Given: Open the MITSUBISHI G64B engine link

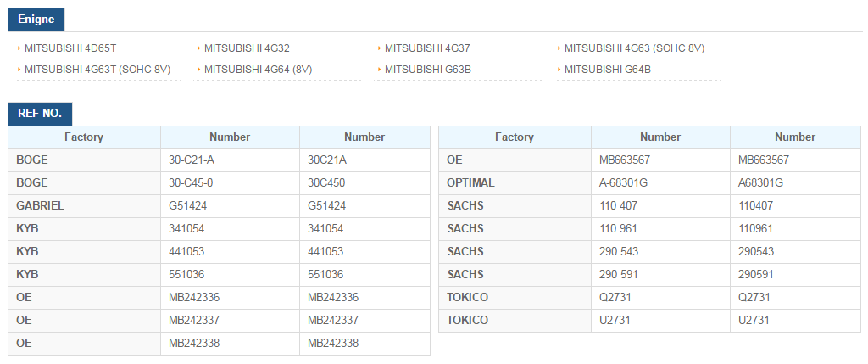Looking at the screenshot, I should pyautogui.click(x=608, y=70).
